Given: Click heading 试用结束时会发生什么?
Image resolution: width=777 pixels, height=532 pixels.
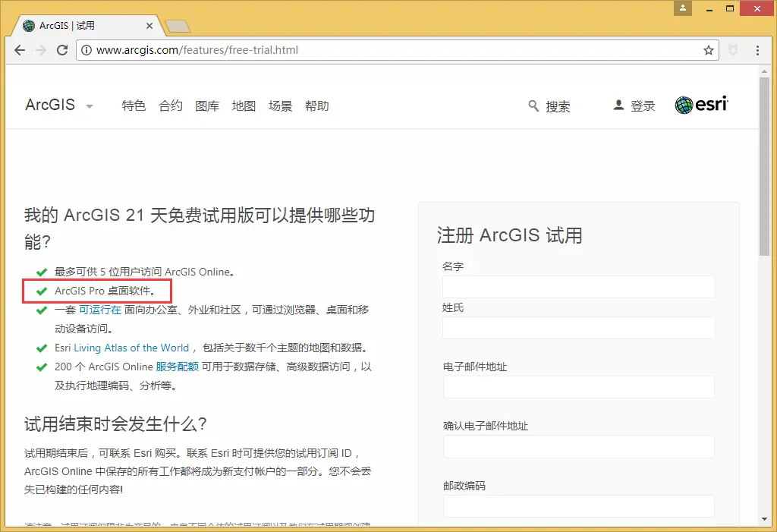Looking at the screenshot, I should point(115,424).
